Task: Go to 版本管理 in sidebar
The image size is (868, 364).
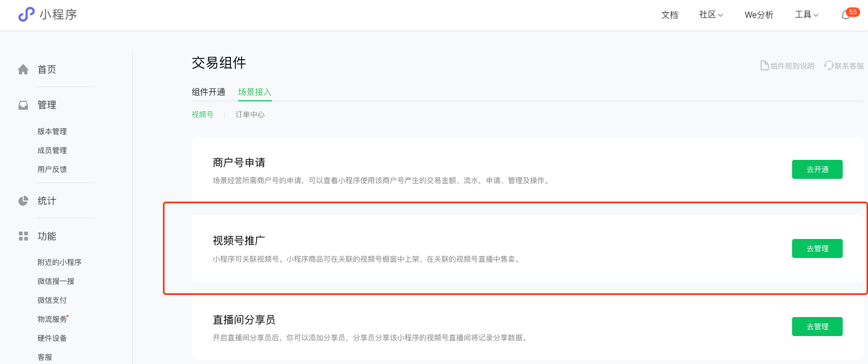Action: (52, 131)
